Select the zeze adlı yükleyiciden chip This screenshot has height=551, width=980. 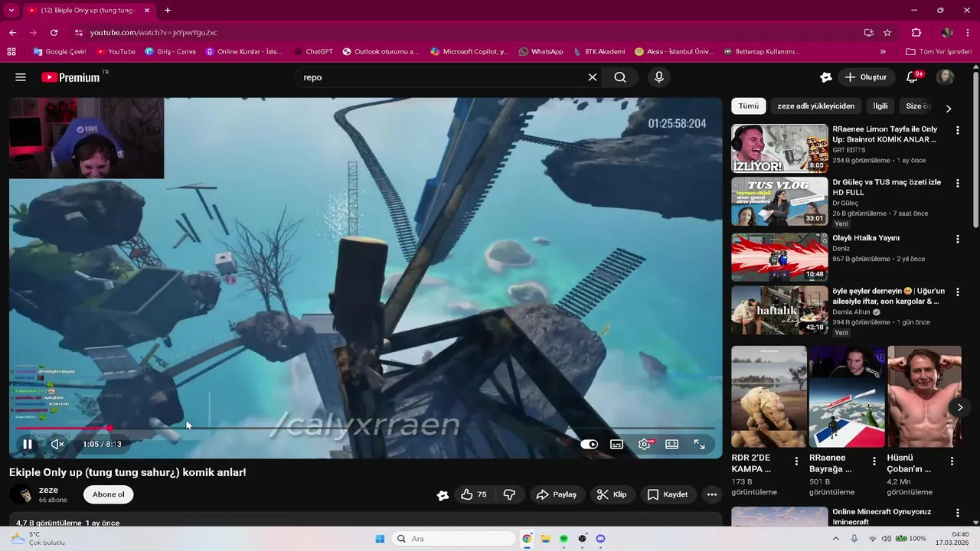815,106
